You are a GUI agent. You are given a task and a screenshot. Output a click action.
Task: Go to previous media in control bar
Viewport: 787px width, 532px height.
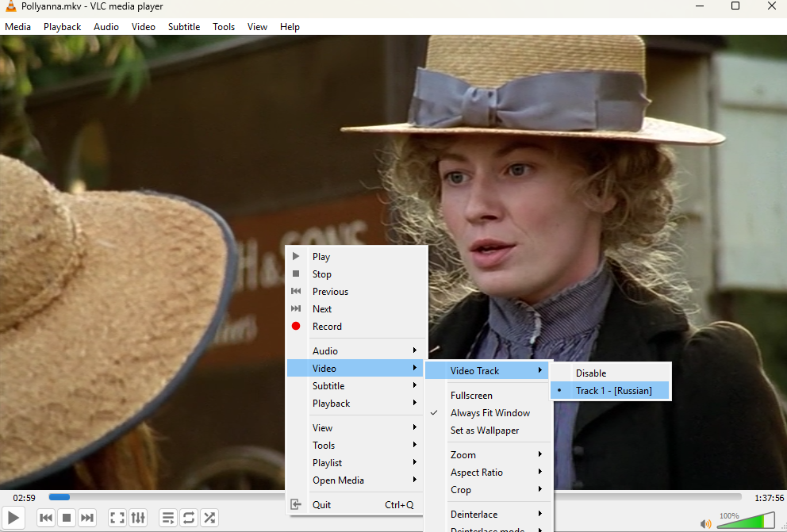tap(46, 518)
